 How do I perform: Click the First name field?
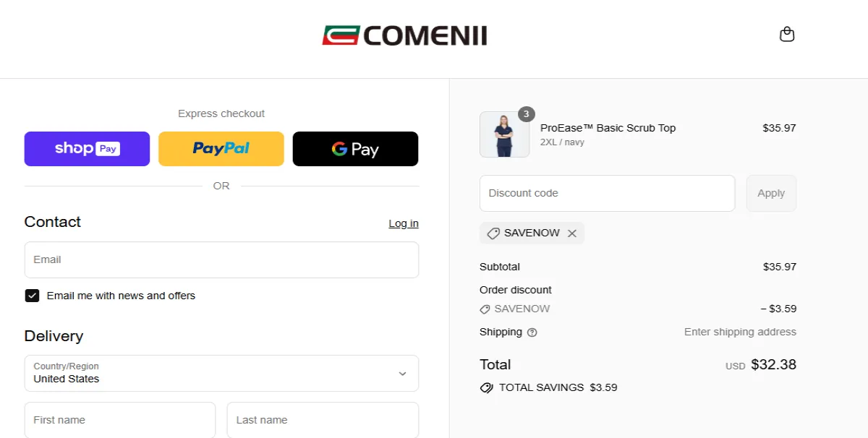tap(119, 420)
